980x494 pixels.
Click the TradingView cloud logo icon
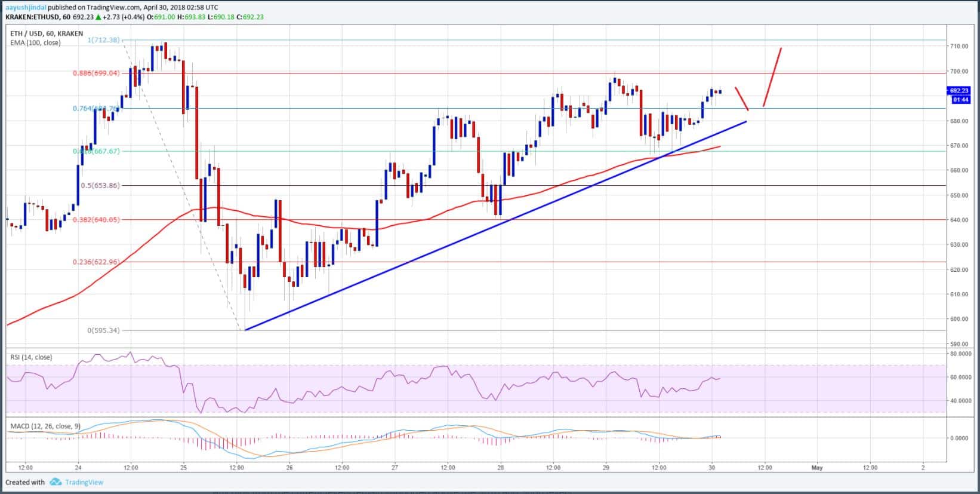[x=56, y=482]
